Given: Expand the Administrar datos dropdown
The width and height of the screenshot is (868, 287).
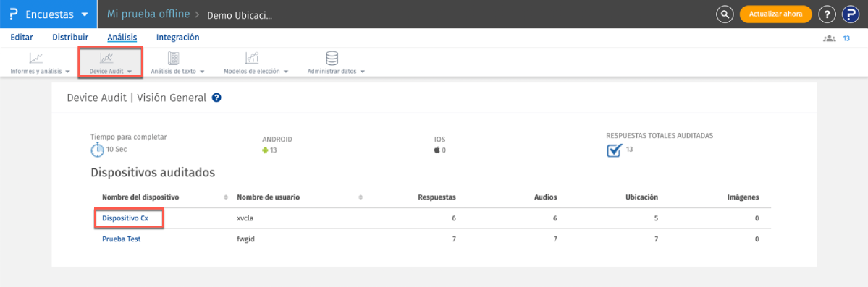Looking at the screenshot, I should tap(362, 72).
